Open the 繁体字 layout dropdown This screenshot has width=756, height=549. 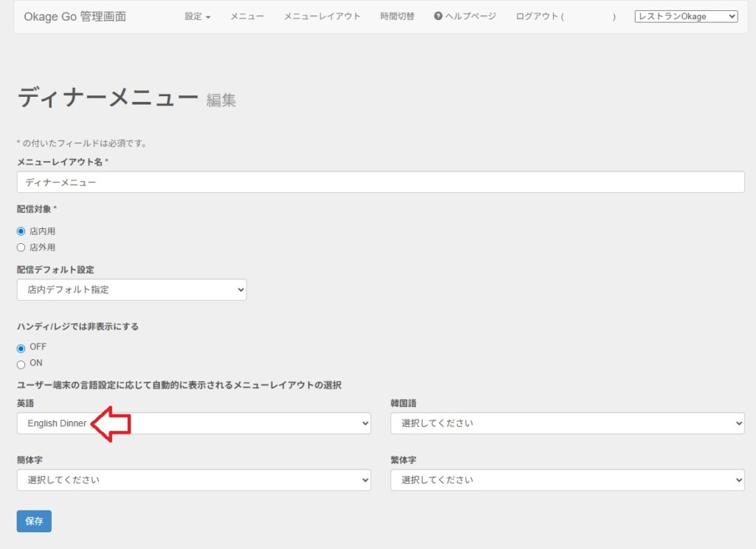point(567,480)
